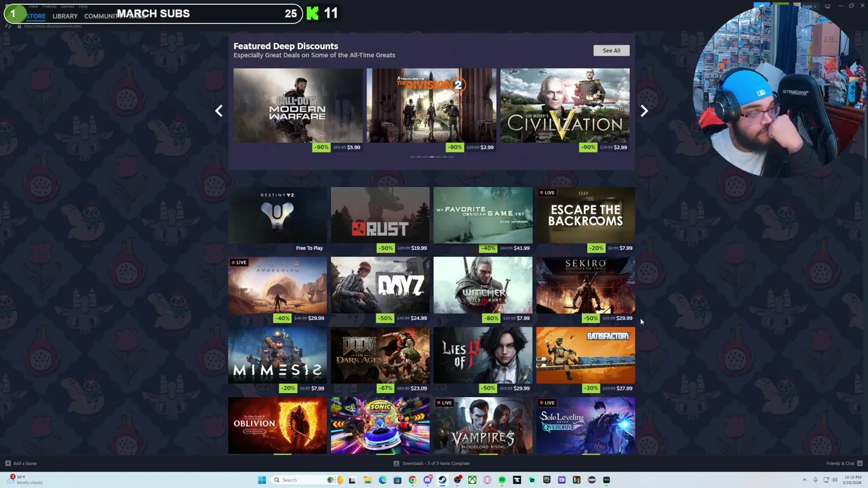Open Google Chrome from taskbar
The image size is (868, 488).
(x=412, y=480)
